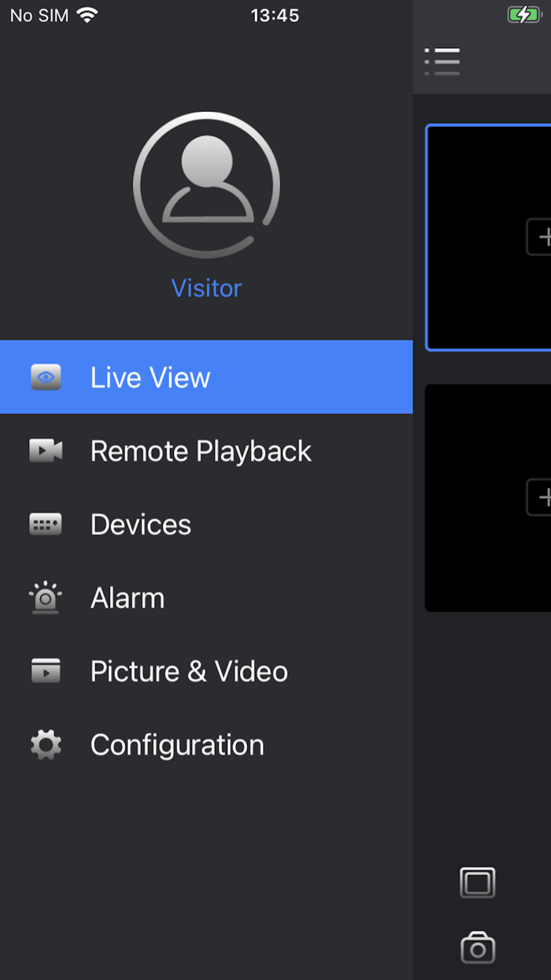This screenshot has width=551, height=980.
Task: Tap the Visitor profile avatar
Action: (x=206, y=184)
